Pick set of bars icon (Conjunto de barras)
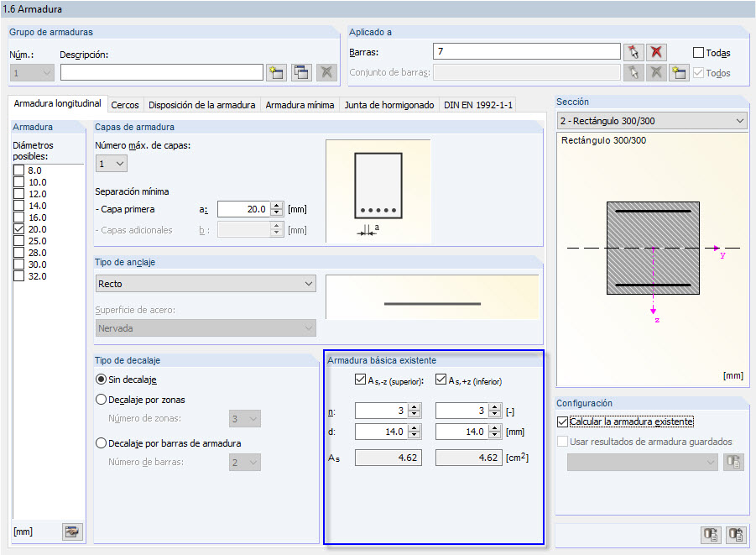Viewport: 756px width, 555px height. click(x=633, y=73)
